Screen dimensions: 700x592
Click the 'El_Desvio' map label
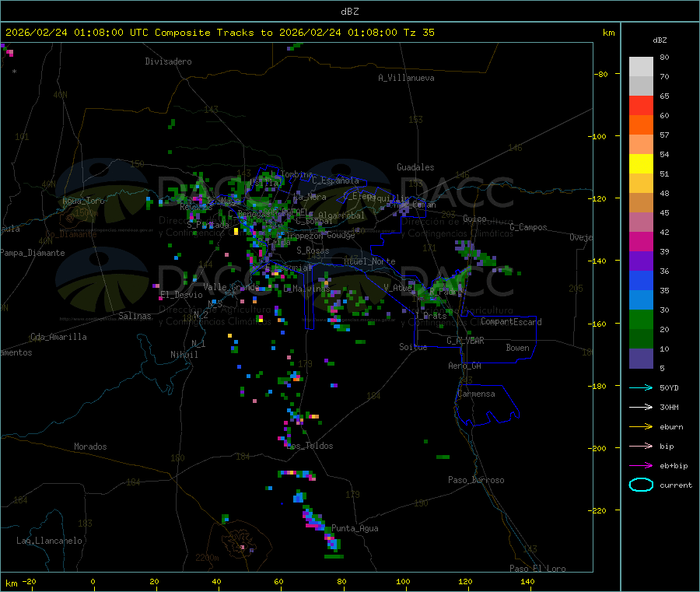(x=182, y=295)
